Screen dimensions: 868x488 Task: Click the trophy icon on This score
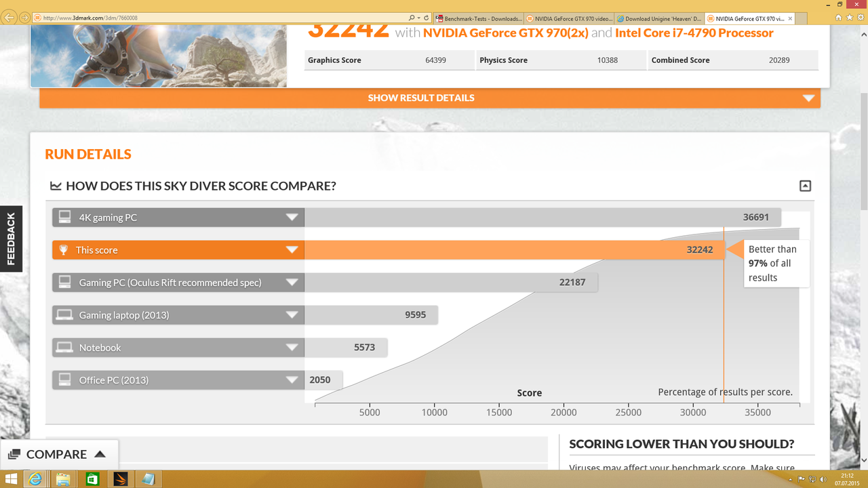coord(63,250)
